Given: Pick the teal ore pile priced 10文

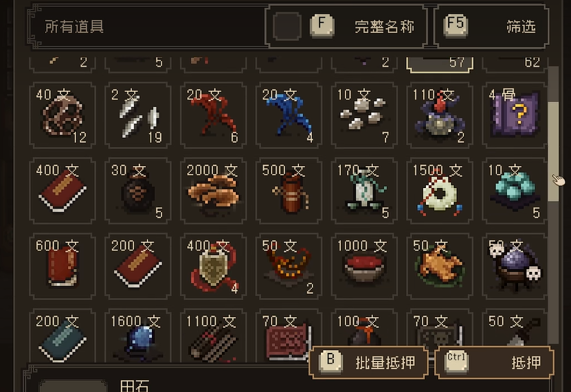Looking at the screenshot, I should click(515, 191).
